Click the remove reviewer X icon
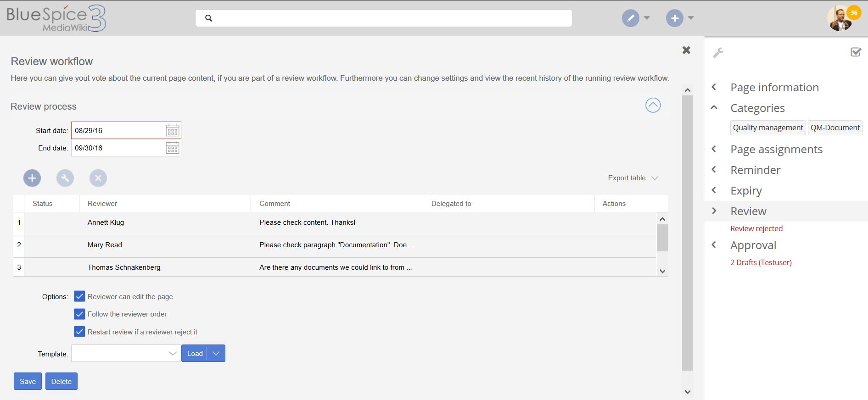868x400 pixels. tap(98, 178)
